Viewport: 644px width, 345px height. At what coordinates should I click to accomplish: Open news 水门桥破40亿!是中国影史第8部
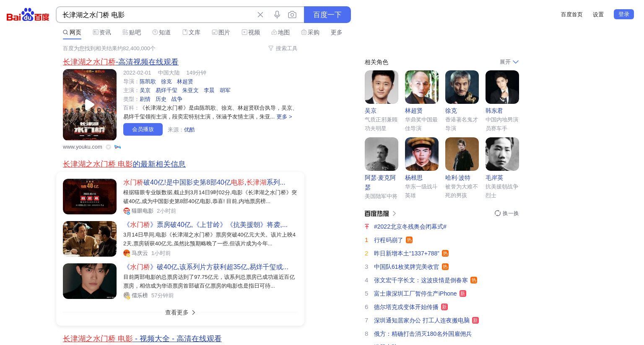[204, 183]
